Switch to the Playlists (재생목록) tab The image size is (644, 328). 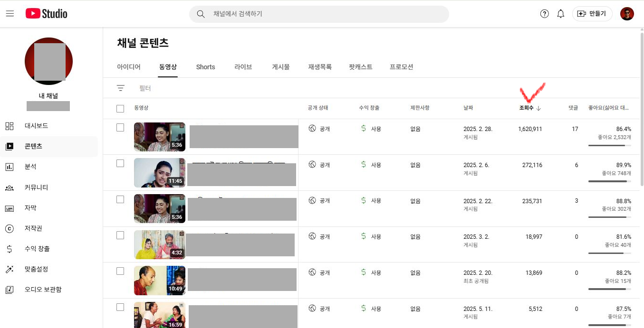319,67
